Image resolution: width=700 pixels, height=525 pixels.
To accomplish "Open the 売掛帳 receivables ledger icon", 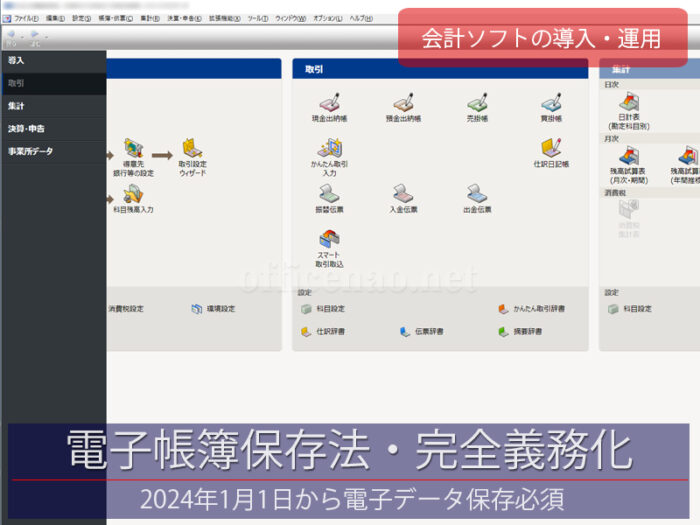I will tap(477, 107).
